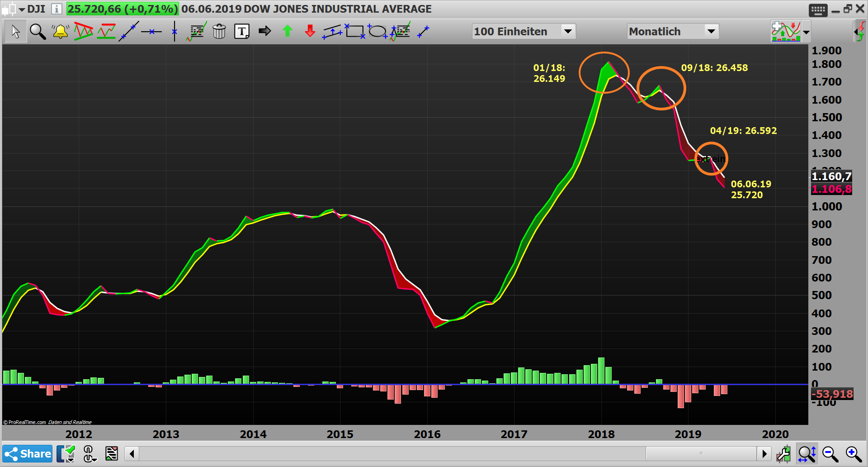Screen dimensions: 868x467
Task: Select the text annotation tool
Action: pos(242,32)
